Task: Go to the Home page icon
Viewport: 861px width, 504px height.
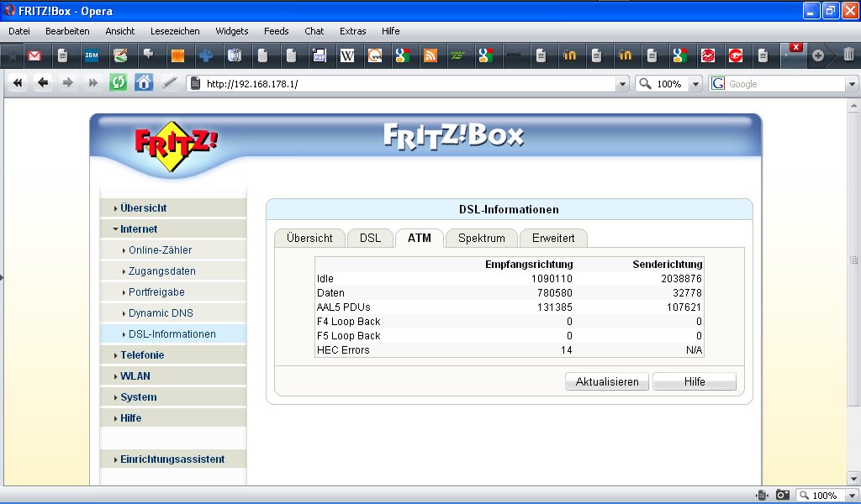Action: pyautogui.click(x=144, y=83)
